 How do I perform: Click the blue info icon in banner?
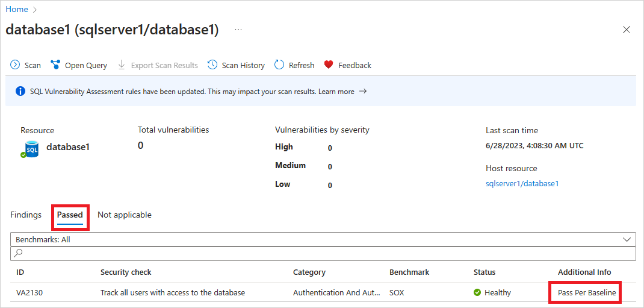click(20, 91)
